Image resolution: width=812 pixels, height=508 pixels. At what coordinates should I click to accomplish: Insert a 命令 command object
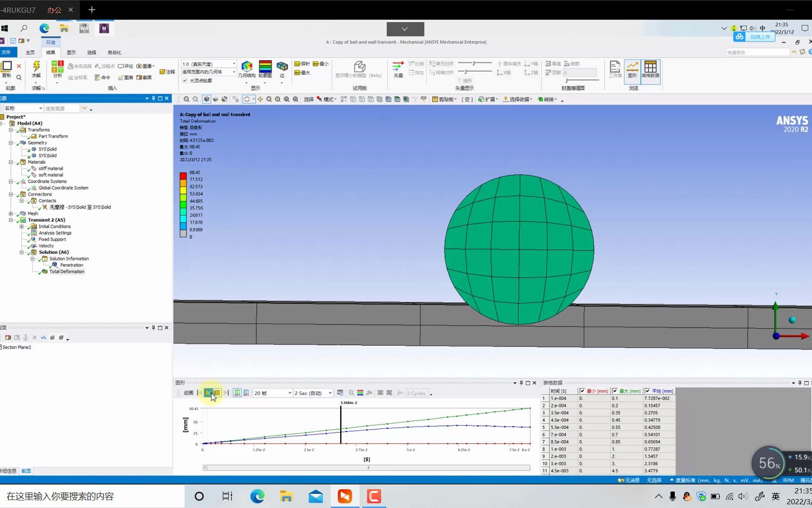[x=102, y=78]
